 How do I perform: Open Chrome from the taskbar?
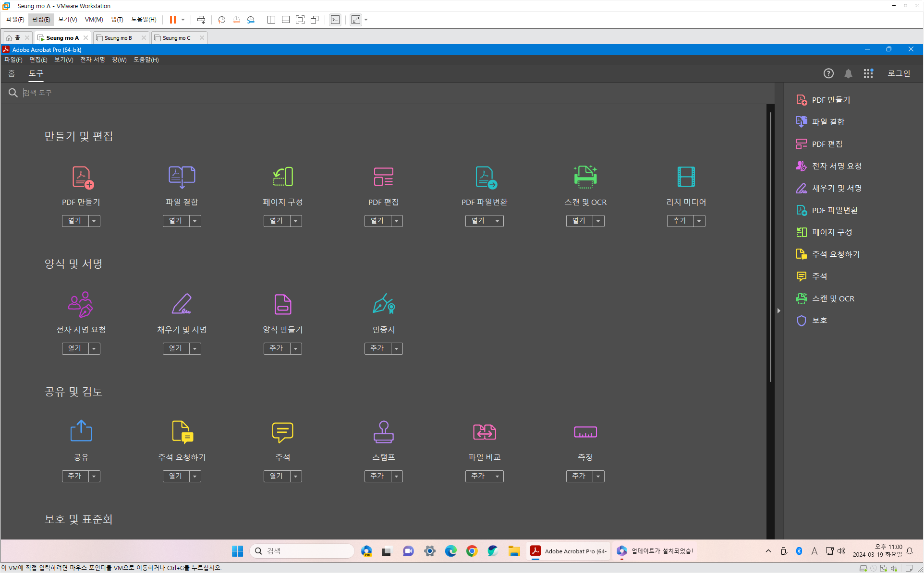pos(472,551)
